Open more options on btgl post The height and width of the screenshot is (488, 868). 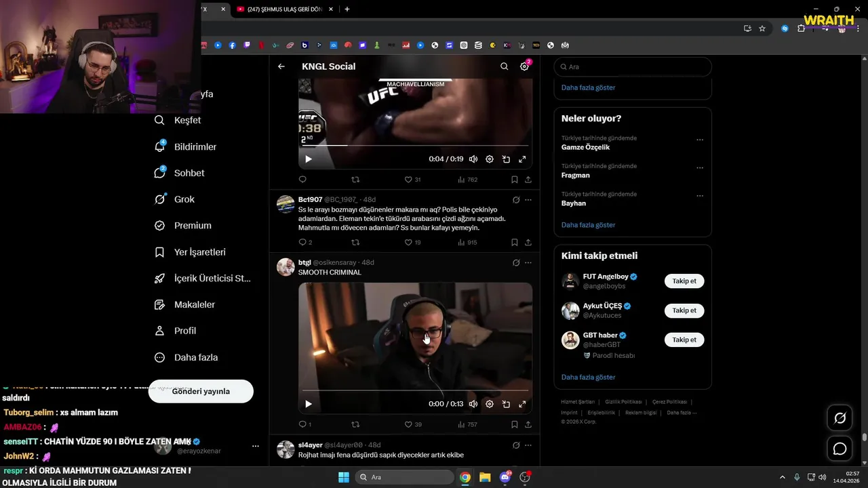(528, 262)
